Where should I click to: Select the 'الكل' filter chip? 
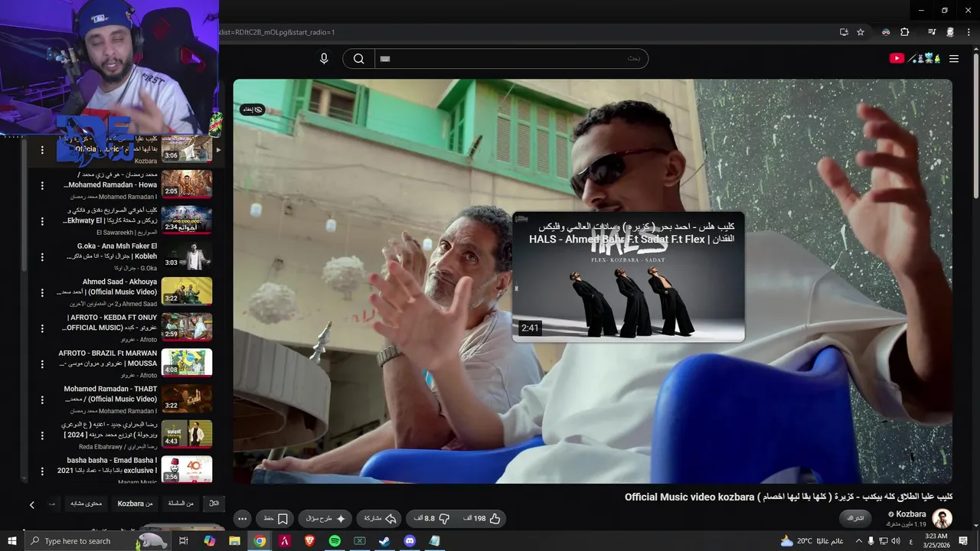[214, 504]
